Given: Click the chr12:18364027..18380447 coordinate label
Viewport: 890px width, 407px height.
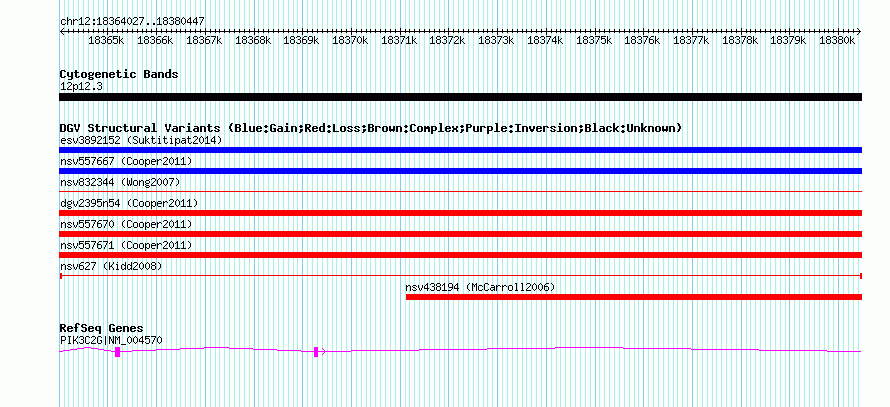Looking at the screenshot, I should pyautogui.click(x=132, y=22).
